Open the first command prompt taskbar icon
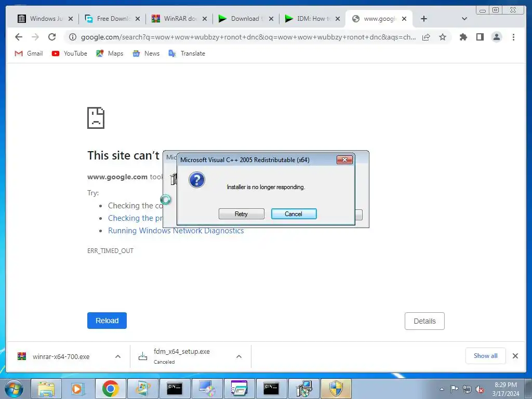Image resolution: width=532 pixels, height=399 pixels. click(175, 389)
